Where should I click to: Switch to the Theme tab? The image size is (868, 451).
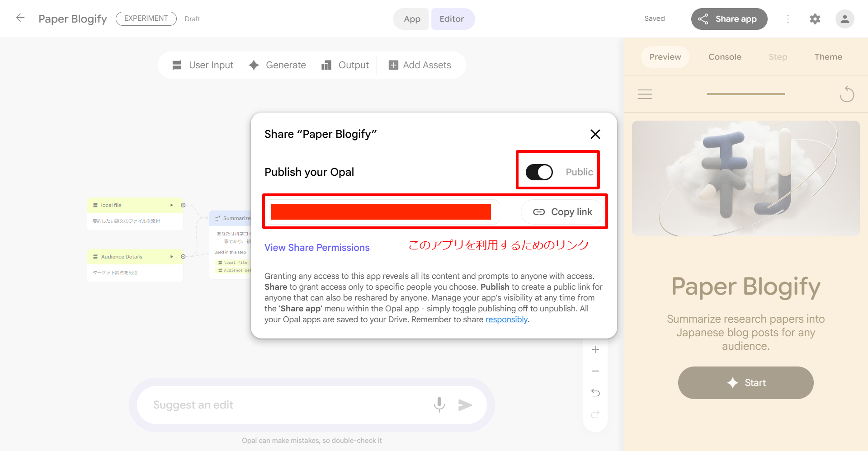click(828, 57)
